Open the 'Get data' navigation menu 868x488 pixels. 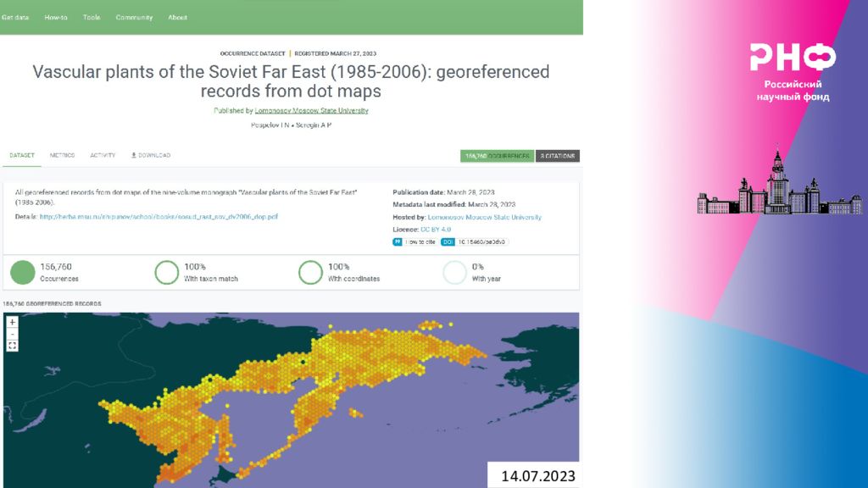coord(15,17)
